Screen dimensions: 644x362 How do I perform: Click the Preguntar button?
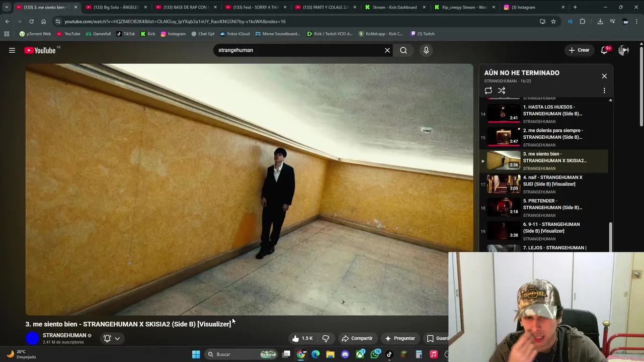tap(400, 338)
